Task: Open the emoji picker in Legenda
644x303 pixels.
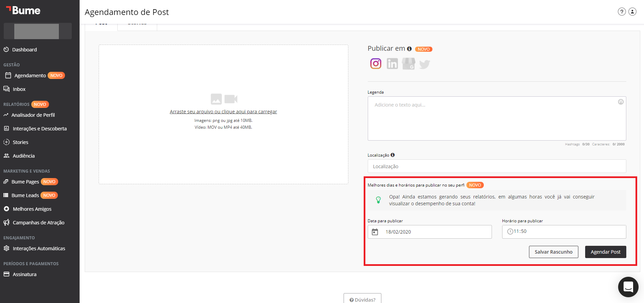Action: (621, 102)
